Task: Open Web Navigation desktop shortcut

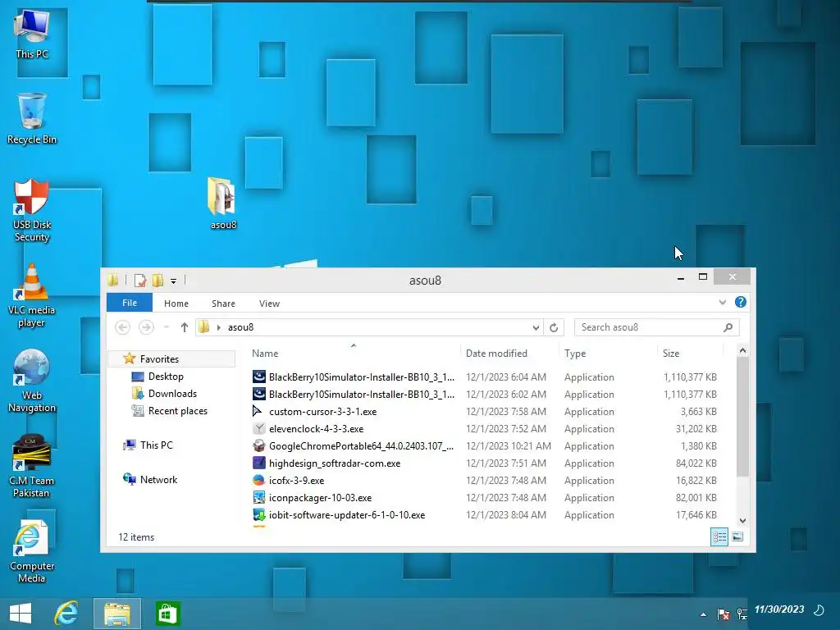Action: coord(32,381)
